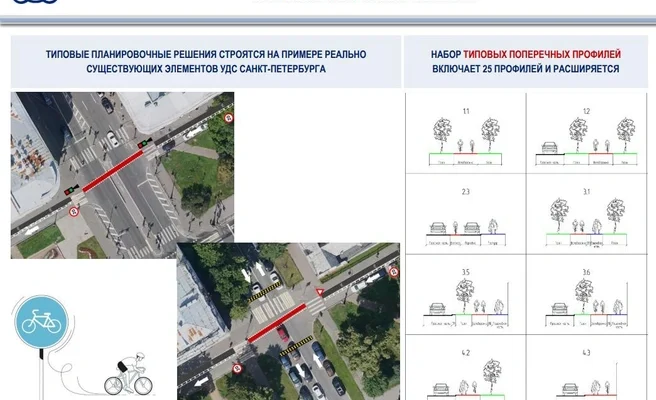Screen dimensions: 656x400
Task: Select cross-section profile 3.6
Action: click(586, 295)
